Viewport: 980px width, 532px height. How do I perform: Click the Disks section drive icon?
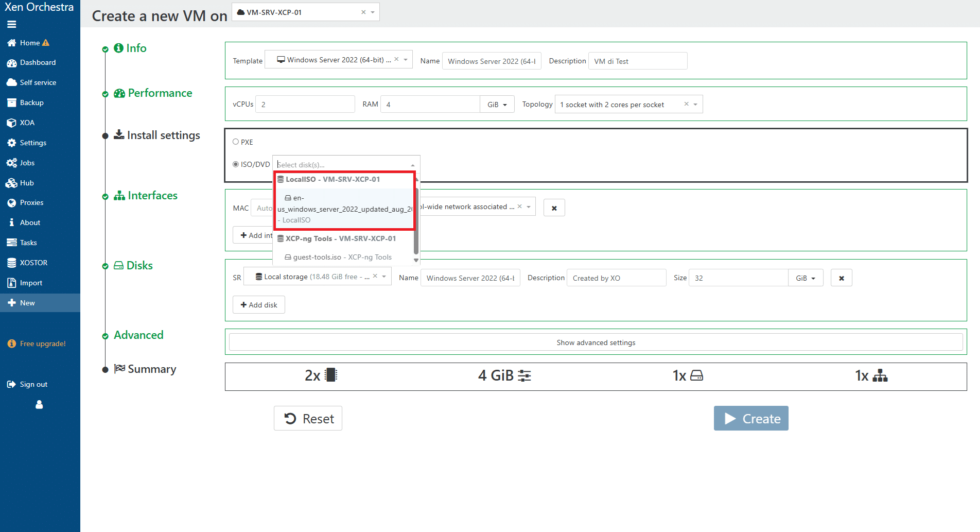tap(118, 265)
